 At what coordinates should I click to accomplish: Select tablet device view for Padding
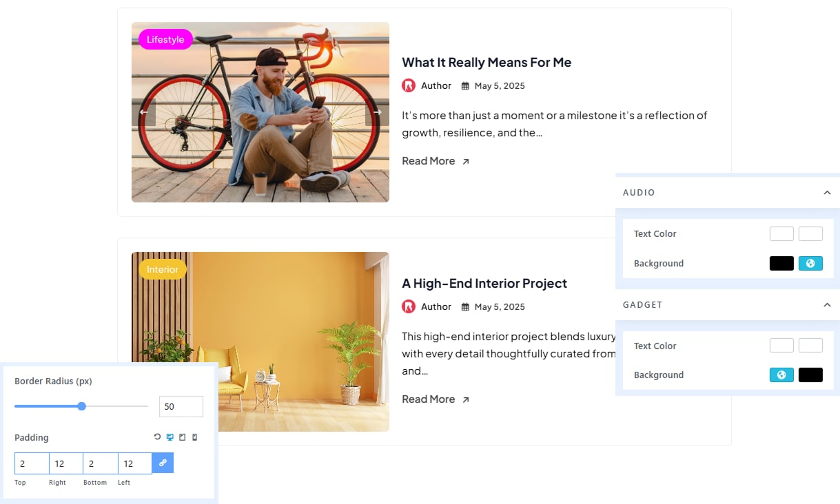tap(182, 437)
